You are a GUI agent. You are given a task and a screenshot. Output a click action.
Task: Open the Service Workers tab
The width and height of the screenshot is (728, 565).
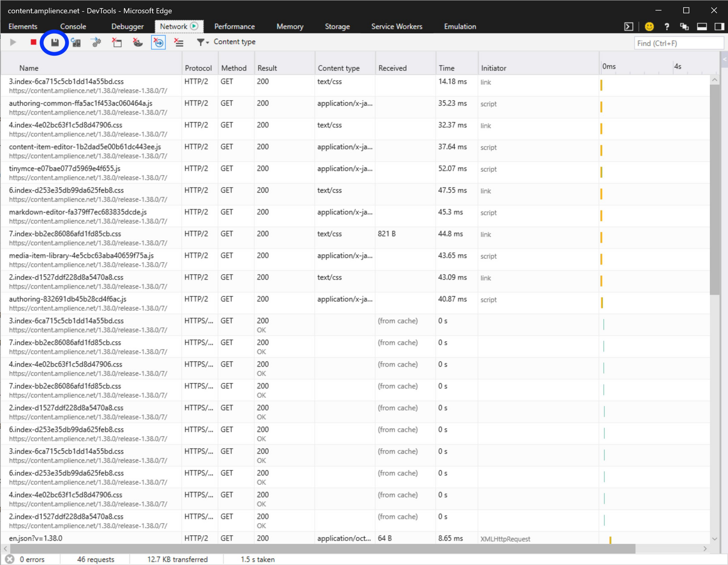[x=397, y=26]
